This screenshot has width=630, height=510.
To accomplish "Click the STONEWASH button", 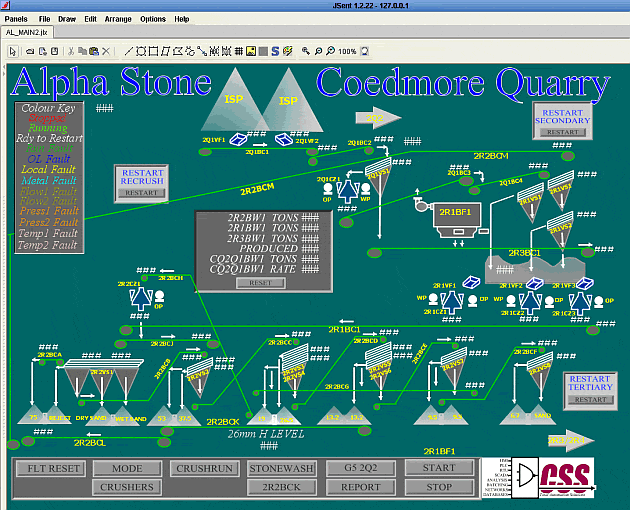I will [x=282, y=469].
